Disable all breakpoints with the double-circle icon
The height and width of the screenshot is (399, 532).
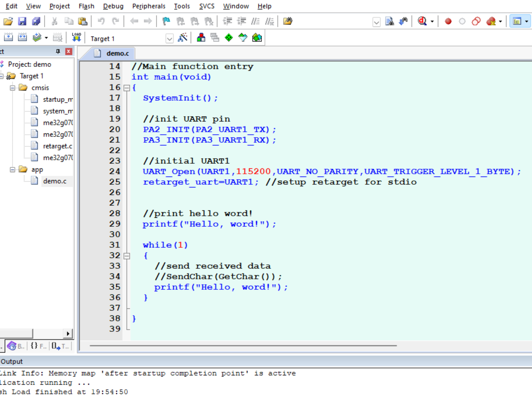(x=476, y=21)
